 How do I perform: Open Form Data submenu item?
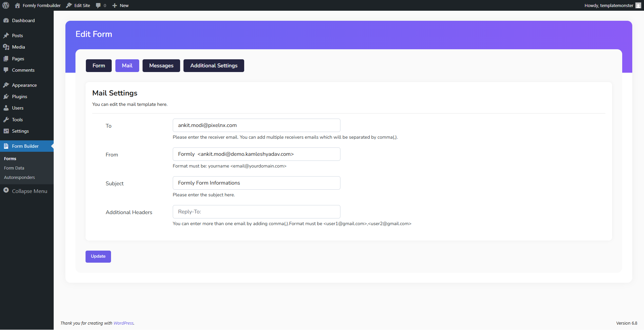tap(27, 168)
